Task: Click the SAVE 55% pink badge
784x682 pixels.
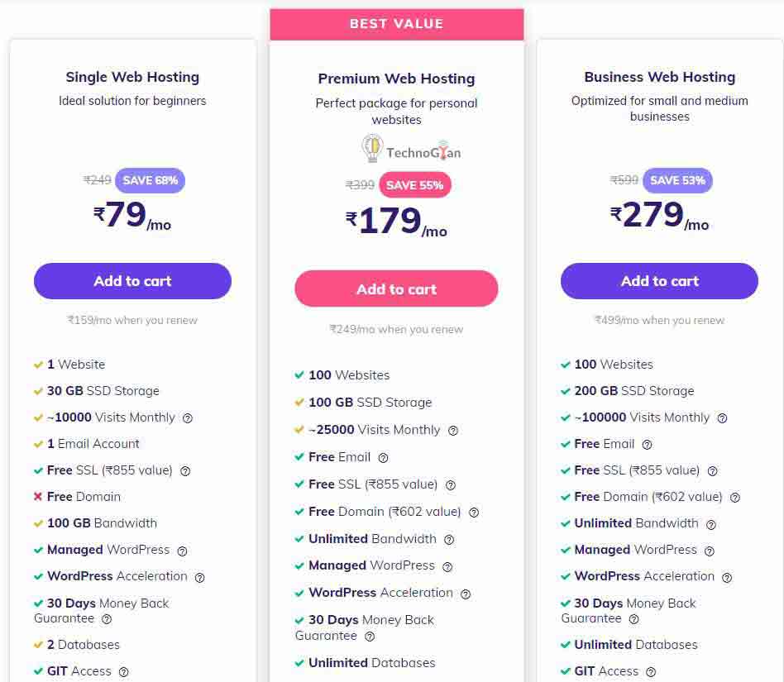Action: [x=414, y=185]
